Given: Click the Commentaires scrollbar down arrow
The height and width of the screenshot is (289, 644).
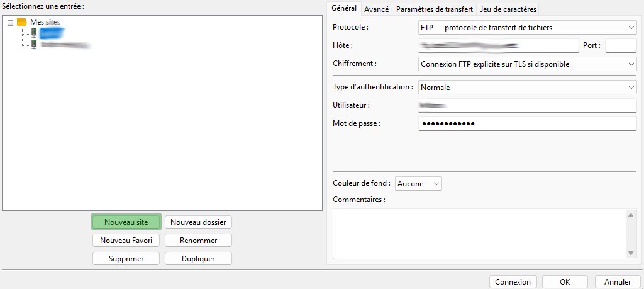Looking at the screenshot, I should [x=630, y=253].
